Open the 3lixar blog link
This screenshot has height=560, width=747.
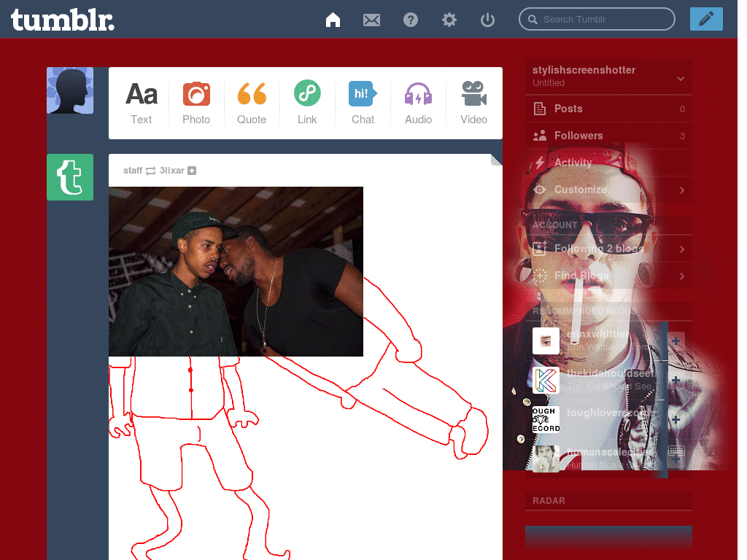[x=171, y=171]
